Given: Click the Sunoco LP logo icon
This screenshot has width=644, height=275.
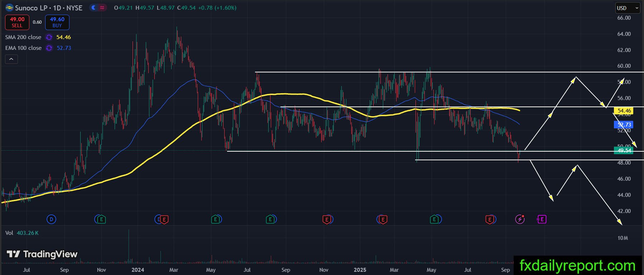Looking at the screenshot, I should coord(9,8).
